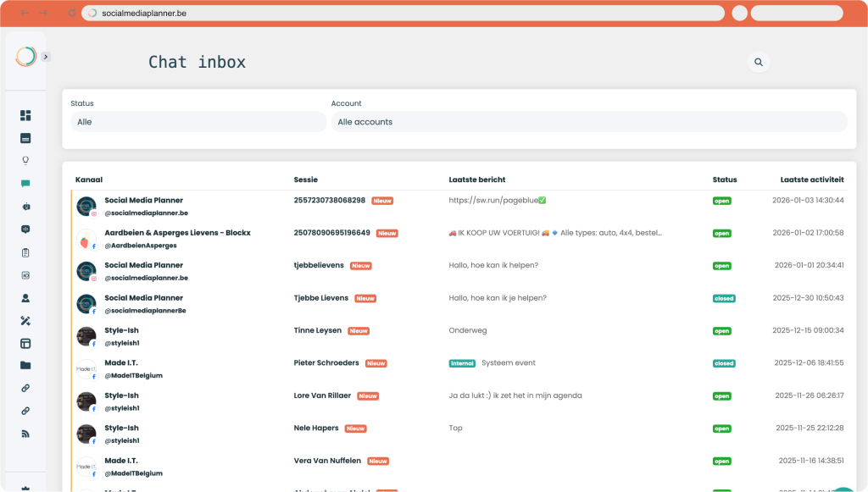This screenshot has height=492, width=868.
Task: Open the Status filter dropdown showing Alle
Action: (198, 122)
